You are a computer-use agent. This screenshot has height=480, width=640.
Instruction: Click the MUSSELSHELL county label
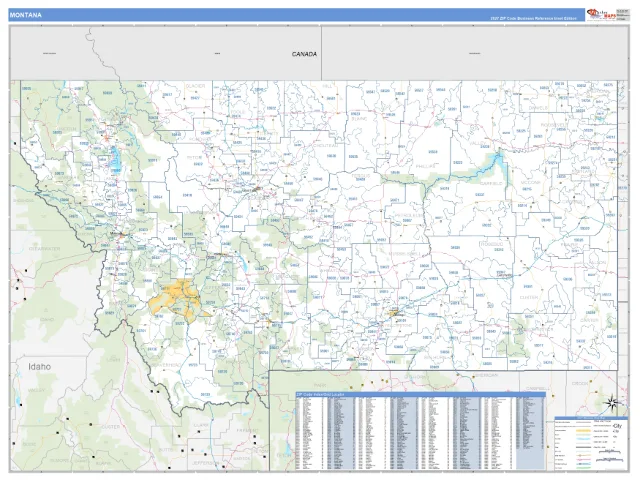click(x=404, y=253)
